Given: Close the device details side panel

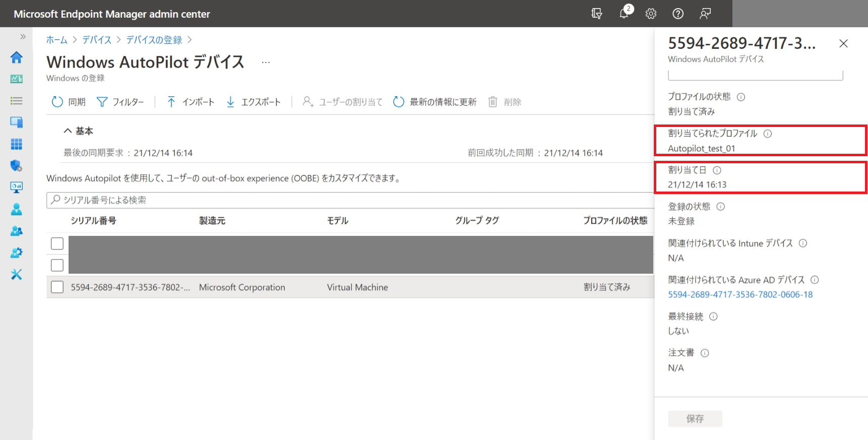Looking at the screenshot, I should coord(843,43).
